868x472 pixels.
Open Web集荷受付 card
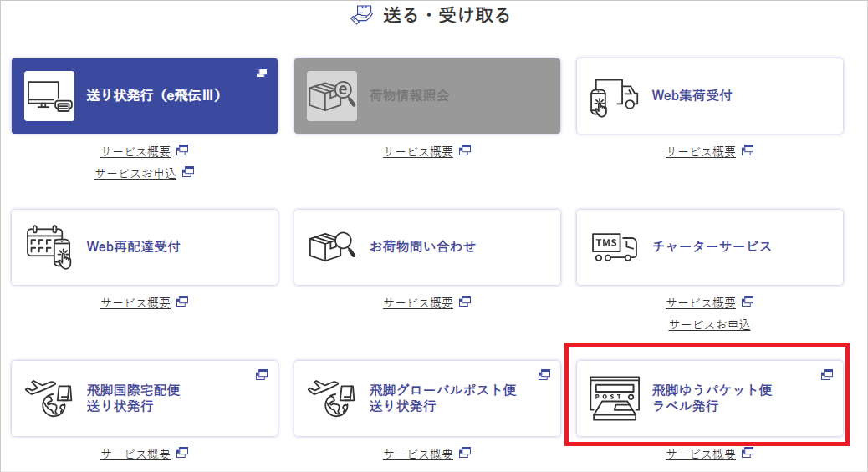[x=710, y=96]
